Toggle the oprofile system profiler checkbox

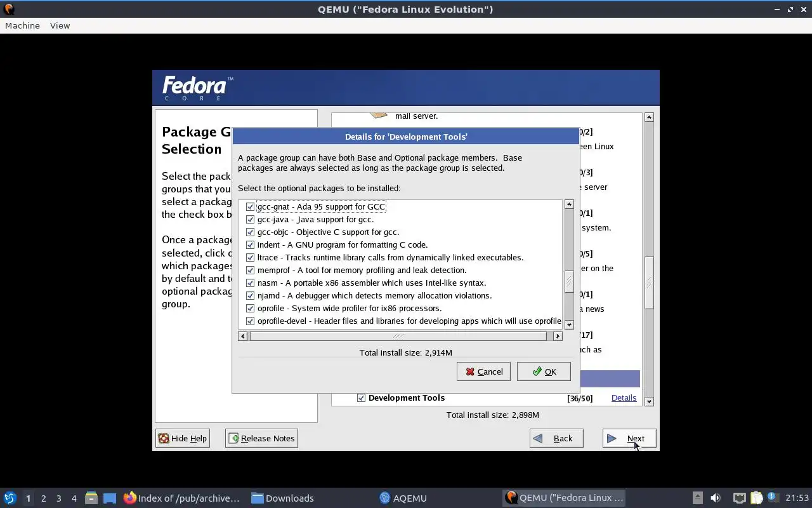pyautogui.click(x=250, y=308)
